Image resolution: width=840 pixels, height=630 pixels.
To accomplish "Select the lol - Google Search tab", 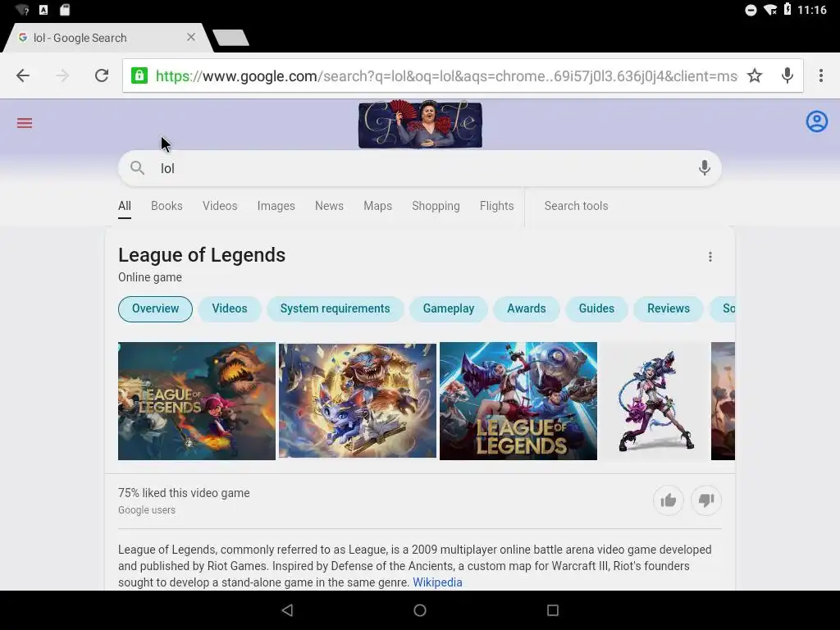I will click(x=107, y=38).
